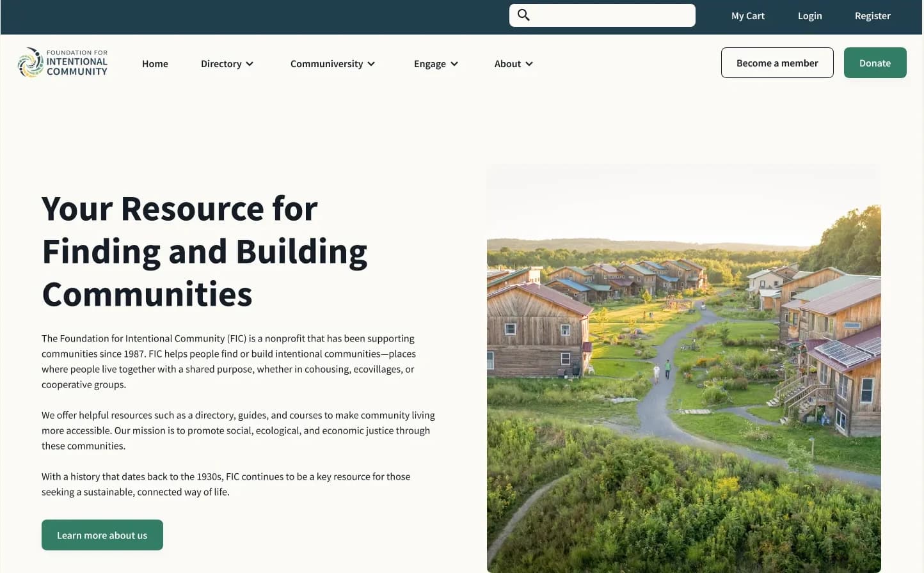924x573 pixels.
Task: Click the search magnifier icon
Action: pyautogui.click(x=523, y=15)
